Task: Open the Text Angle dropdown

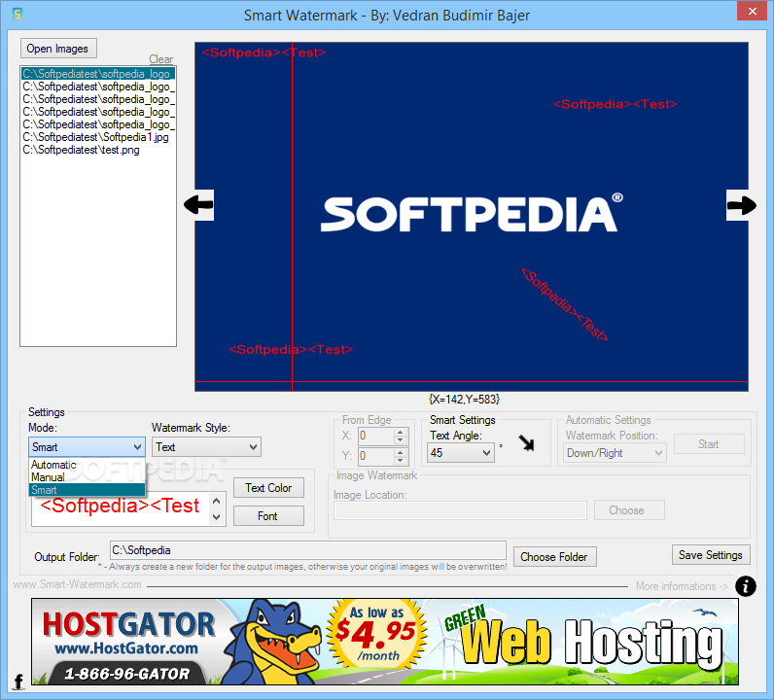Action: (x=460, y=453)
